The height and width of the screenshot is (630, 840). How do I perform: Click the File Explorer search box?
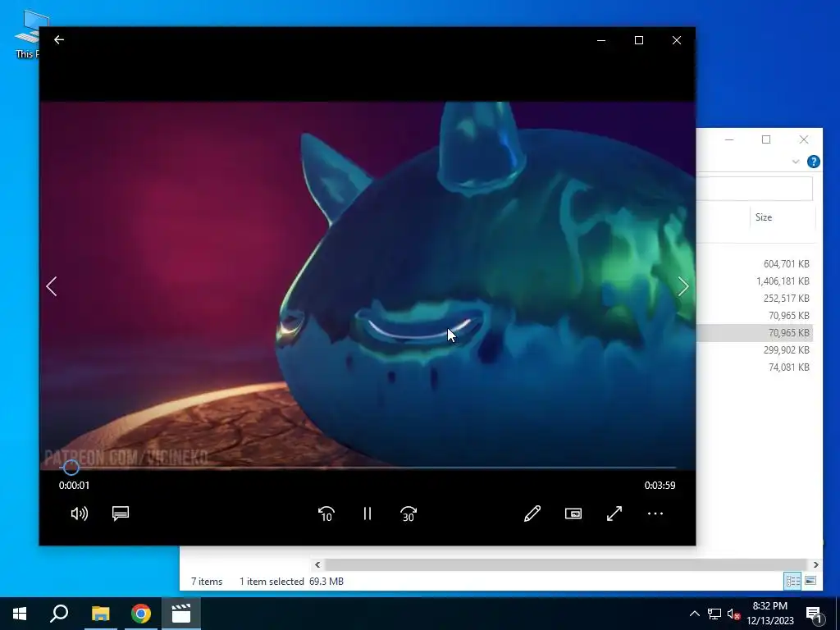click(755, 189)
